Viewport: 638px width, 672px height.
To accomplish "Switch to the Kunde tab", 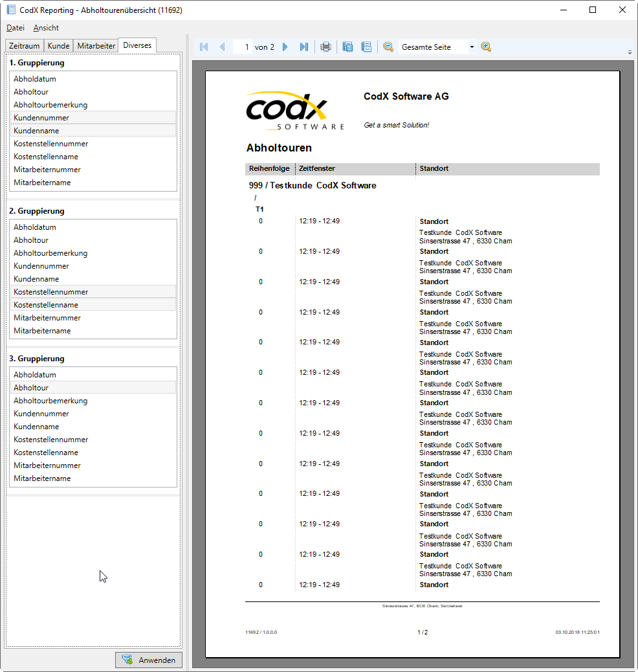I will 58,45.
